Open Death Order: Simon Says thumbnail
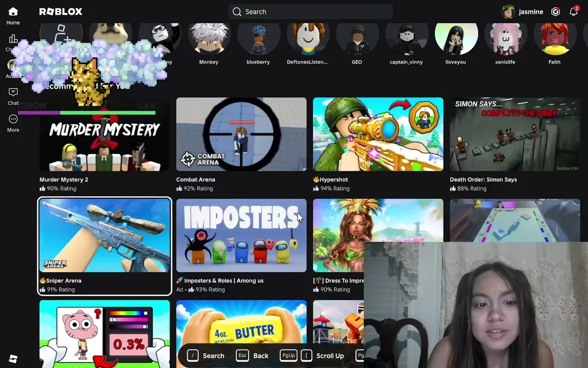The width and height of the screenshot is (588, 368). click(x=515, y=134)
